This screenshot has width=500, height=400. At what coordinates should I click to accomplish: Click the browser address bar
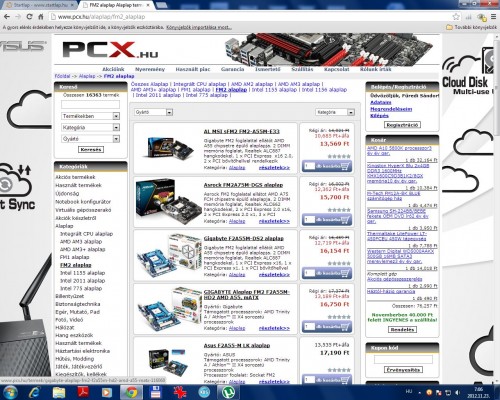[250, 16]
